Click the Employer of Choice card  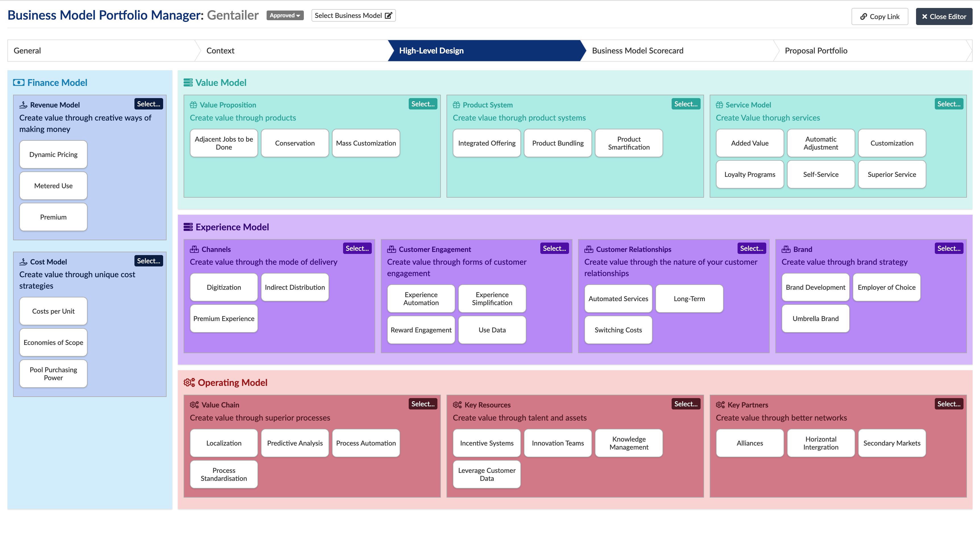887,287
